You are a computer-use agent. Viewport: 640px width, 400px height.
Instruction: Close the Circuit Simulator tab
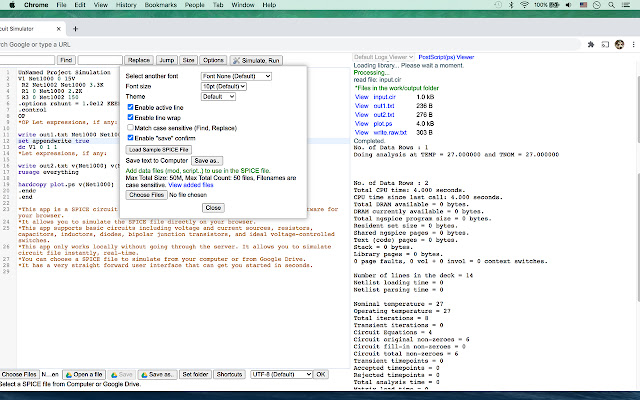[58, 29]
